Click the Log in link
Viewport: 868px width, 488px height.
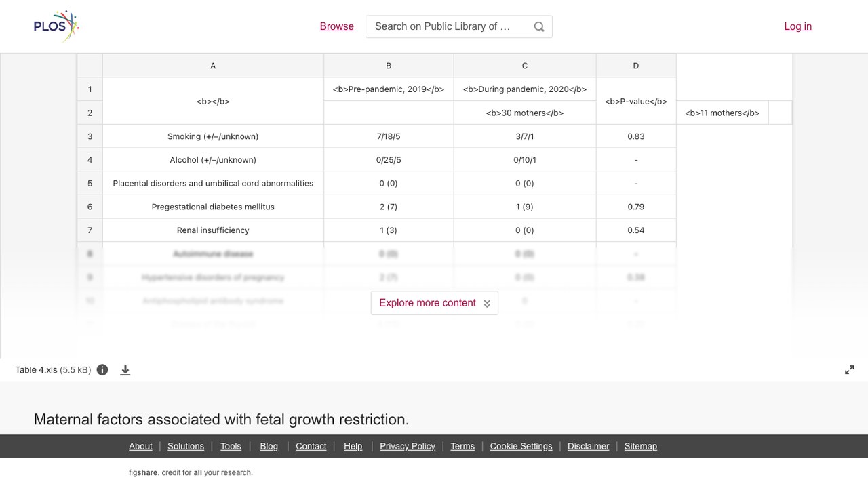click(798, 26)
